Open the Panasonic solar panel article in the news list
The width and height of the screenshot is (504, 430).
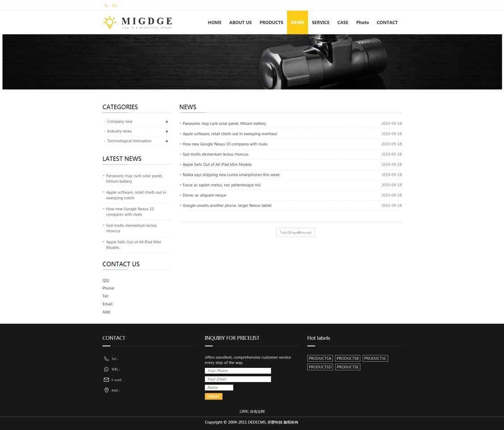tap(224, 123)
